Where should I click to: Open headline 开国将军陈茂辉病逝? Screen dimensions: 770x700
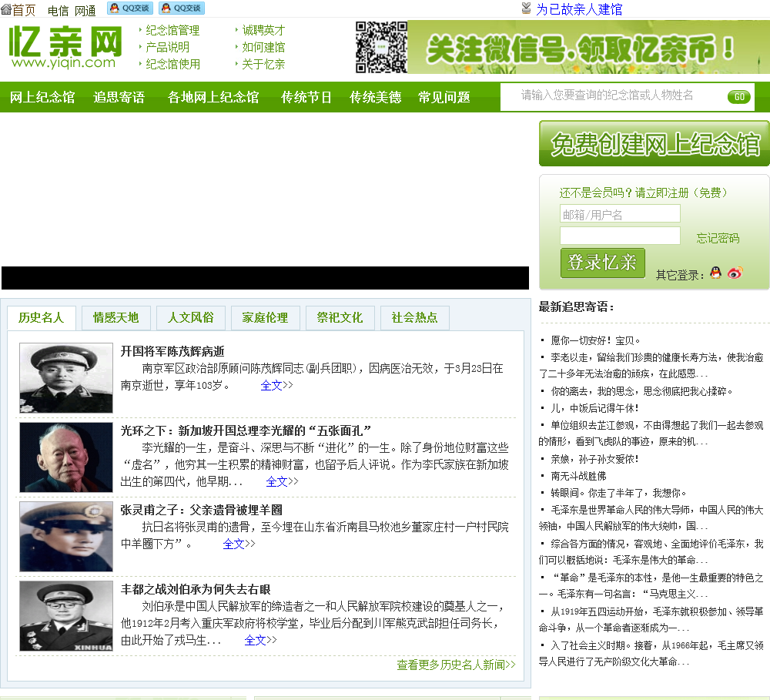click(172, 351)
